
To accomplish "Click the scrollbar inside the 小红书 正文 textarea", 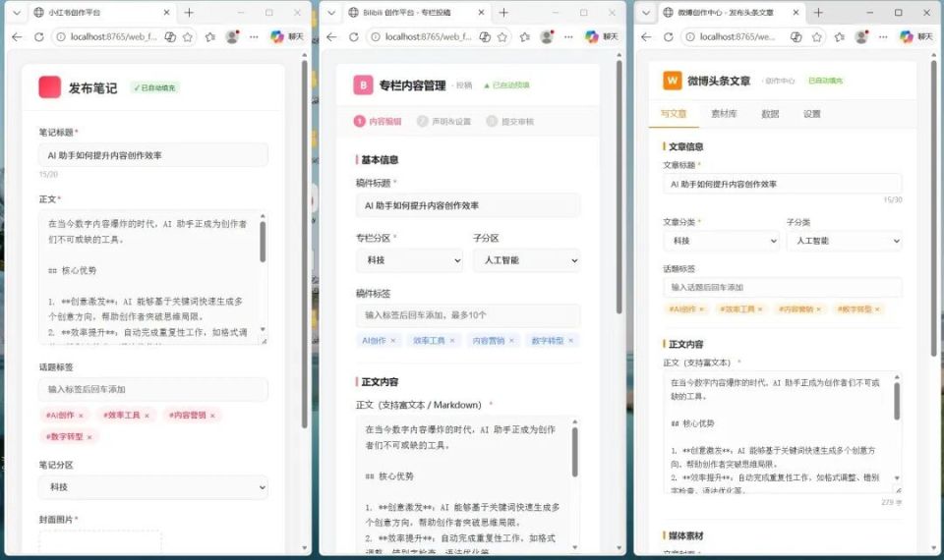I will point(263,242).
